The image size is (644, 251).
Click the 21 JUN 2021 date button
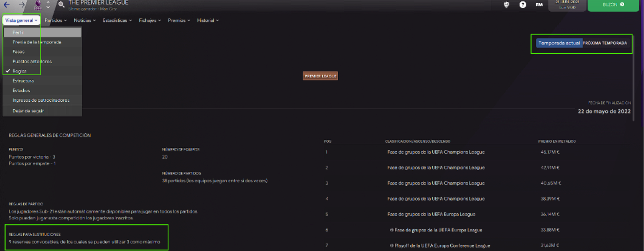[567, 5]
